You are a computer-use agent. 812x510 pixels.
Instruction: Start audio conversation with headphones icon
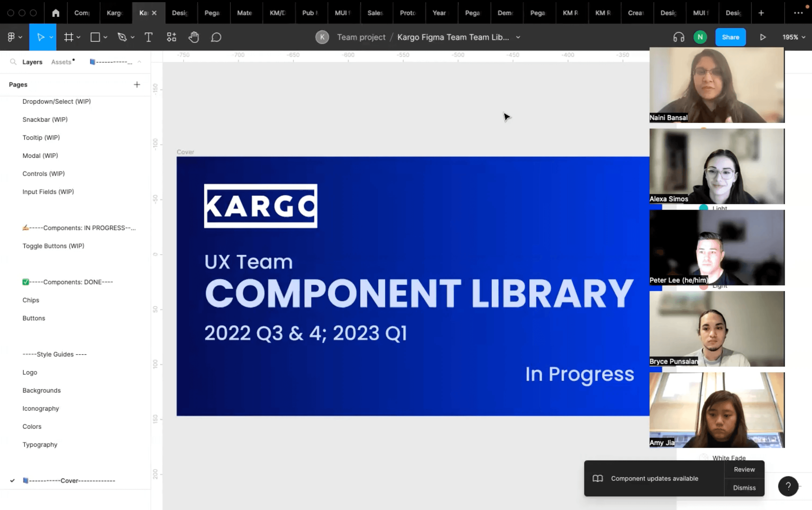tap(679, 37)
